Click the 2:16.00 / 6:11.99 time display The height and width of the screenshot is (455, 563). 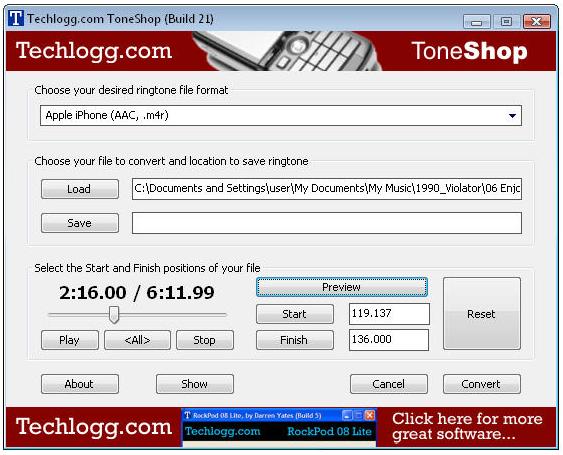pos(136,293)
